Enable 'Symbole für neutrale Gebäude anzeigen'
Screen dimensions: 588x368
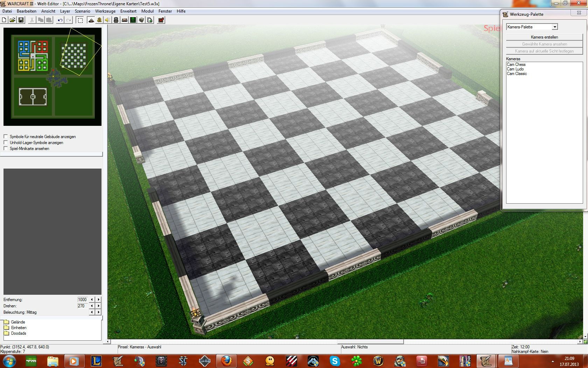click(x=6, y=136)
